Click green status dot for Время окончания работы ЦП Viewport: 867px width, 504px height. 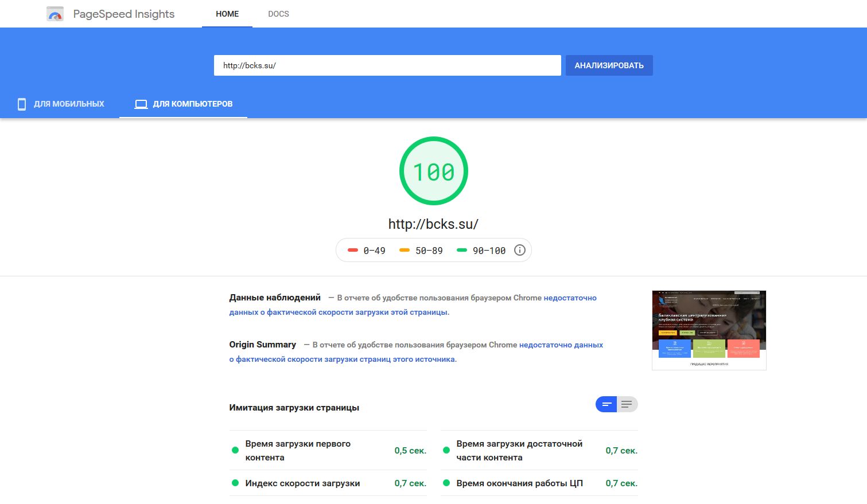pyautogui.click(x=446, y=483)
